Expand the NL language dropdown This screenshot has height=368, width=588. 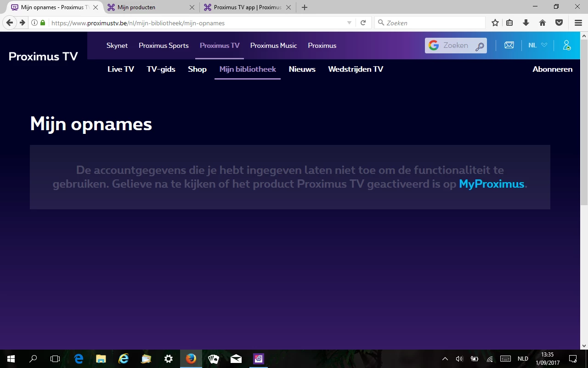pyautogui.click(x=537, y=45)
